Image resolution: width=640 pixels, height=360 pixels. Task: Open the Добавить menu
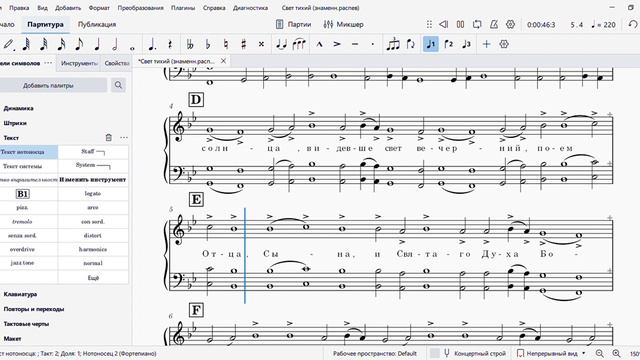point(68,8)
